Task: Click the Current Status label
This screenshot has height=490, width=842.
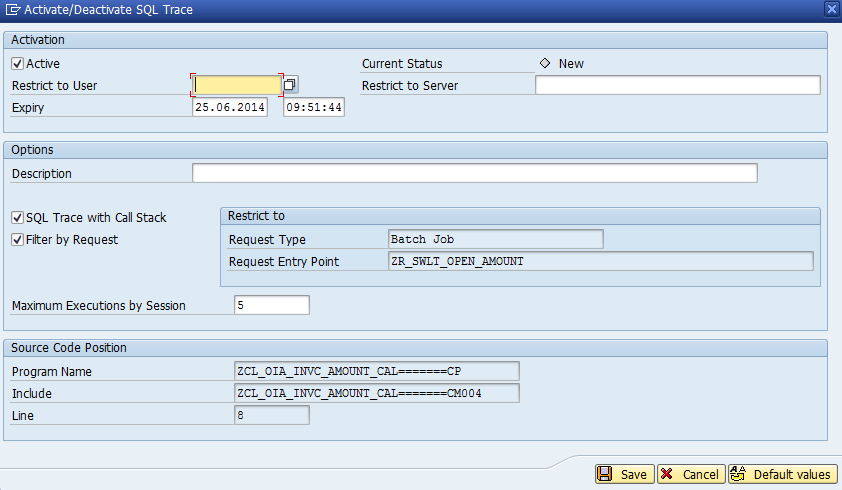Action: pyautogui.click(x=402, y=63)
